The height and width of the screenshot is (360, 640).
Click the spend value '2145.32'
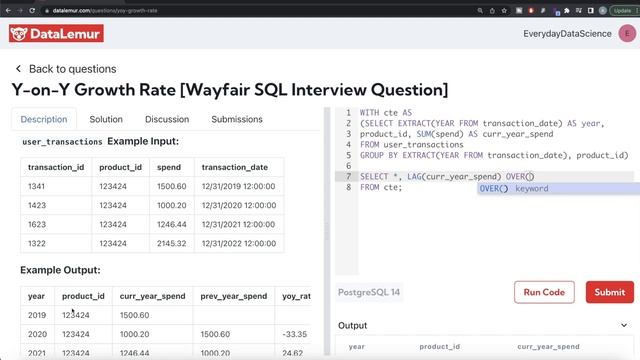(171, 244)
